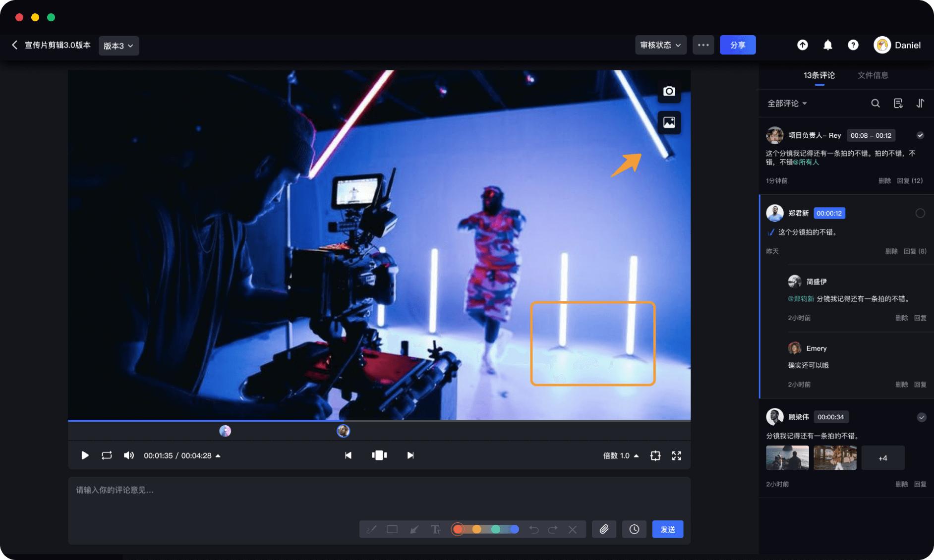The width and height of the screenshot is (934, 560).
Task: Enter fullscreen video mode
Action: [x=676, y=455]
